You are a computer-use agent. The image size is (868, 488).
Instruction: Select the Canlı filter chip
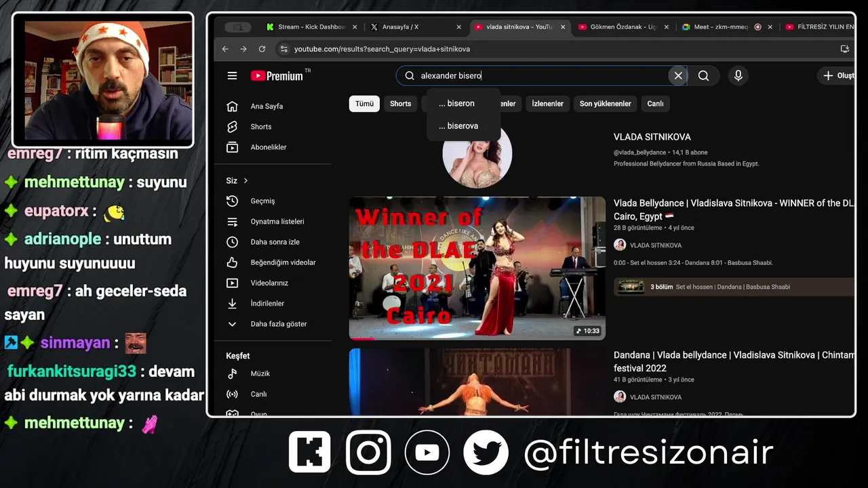(655, 104)
